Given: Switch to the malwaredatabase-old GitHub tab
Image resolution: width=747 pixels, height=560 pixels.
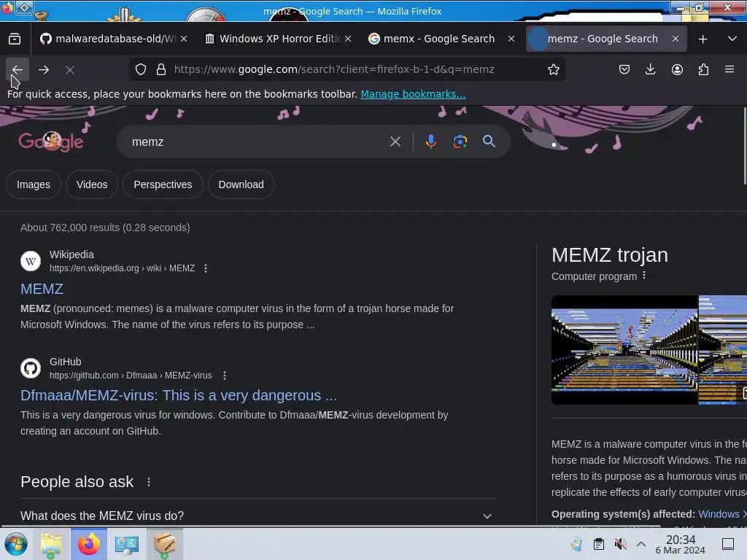Looking at the screenshot, I should coord(113,39).
